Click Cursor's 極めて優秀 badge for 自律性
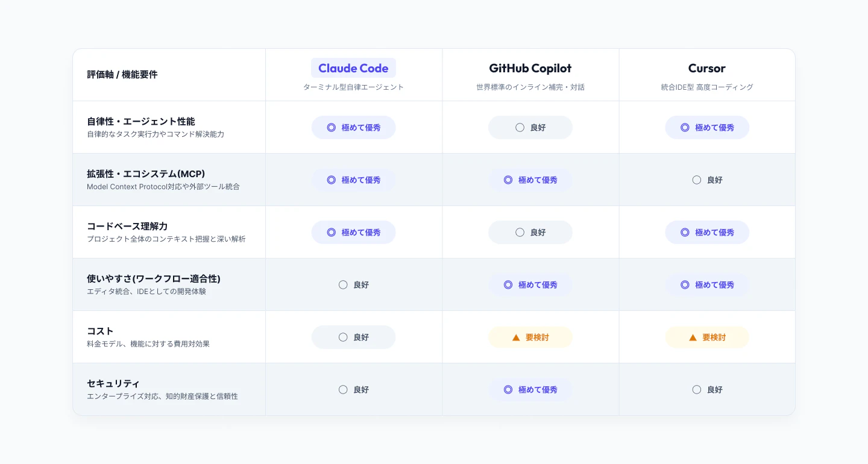Viewport: 868px width, 464px height. (x=707, y=128)
